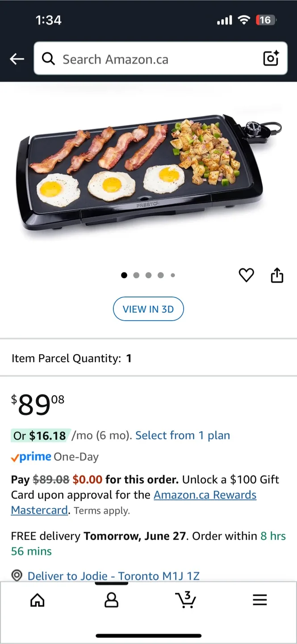Screen dimensions: 297x644
Task: Toggle the wishlist heart for this griddle
Action: coord(246,275)
